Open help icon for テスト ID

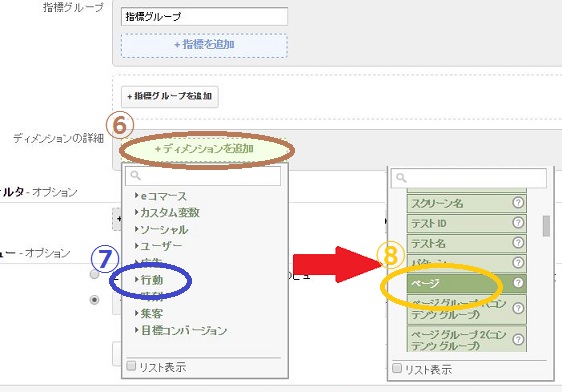[x=518, y=223]
